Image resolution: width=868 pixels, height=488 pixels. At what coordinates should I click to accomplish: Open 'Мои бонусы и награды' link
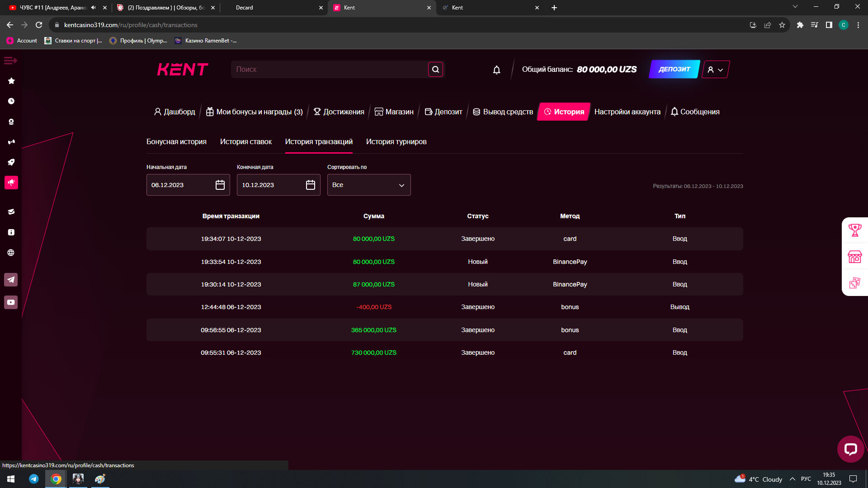pos(255,112)
